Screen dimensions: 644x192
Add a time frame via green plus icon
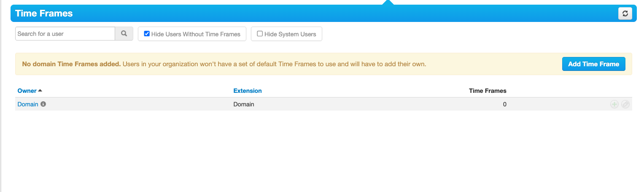614,104
